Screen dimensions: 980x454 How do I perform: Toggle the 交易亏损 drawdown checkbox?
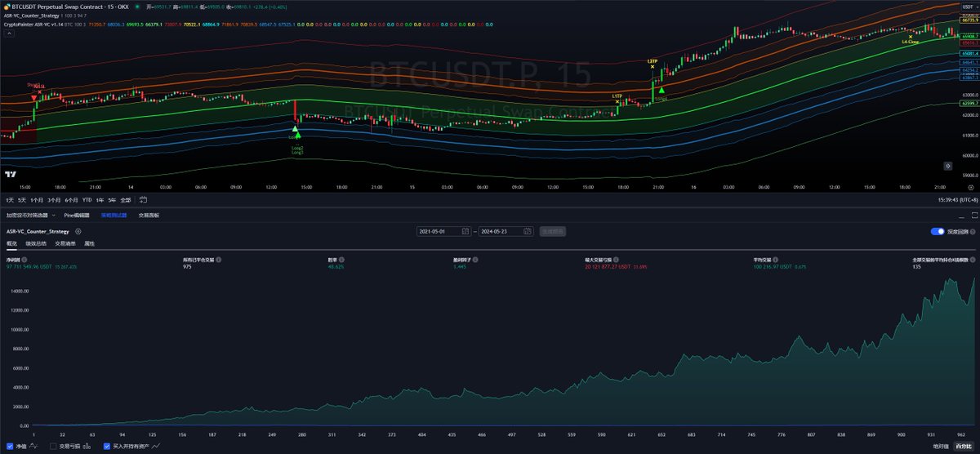click(53, 447)
